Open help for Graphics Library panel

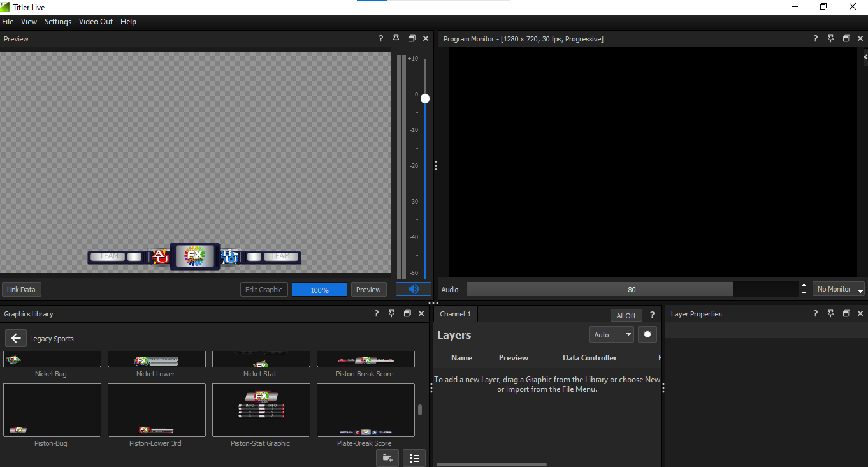377,314
